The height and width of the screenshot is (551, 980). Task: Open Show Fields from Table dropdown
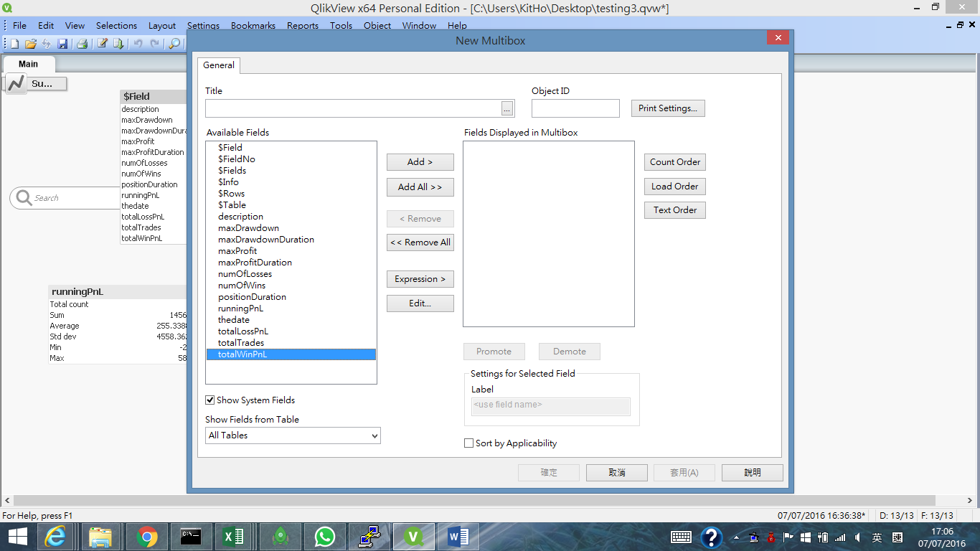coord(293,435)
